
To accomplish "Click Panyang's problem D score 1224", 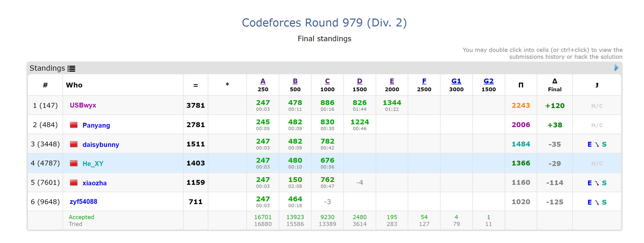I will click(x=360, y=122).
